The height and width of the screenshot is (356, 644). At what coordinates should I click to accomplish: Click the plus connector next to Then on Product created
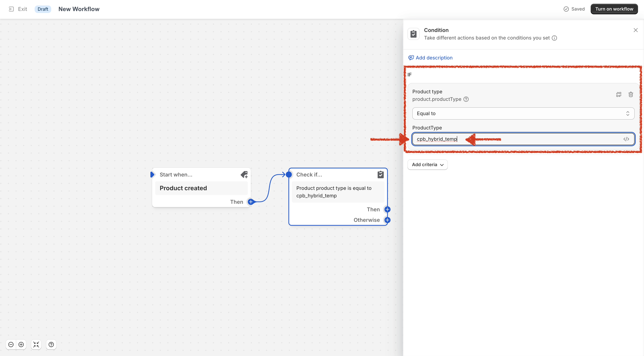251,202
